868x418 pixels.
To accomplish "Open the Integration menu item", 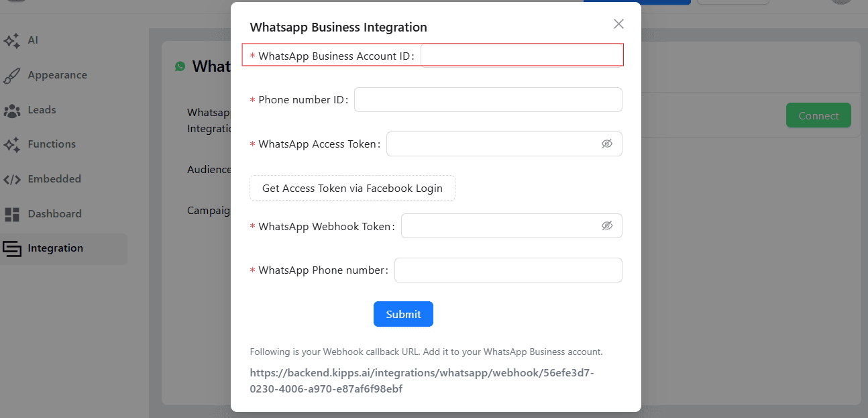I will pos(56,248).
